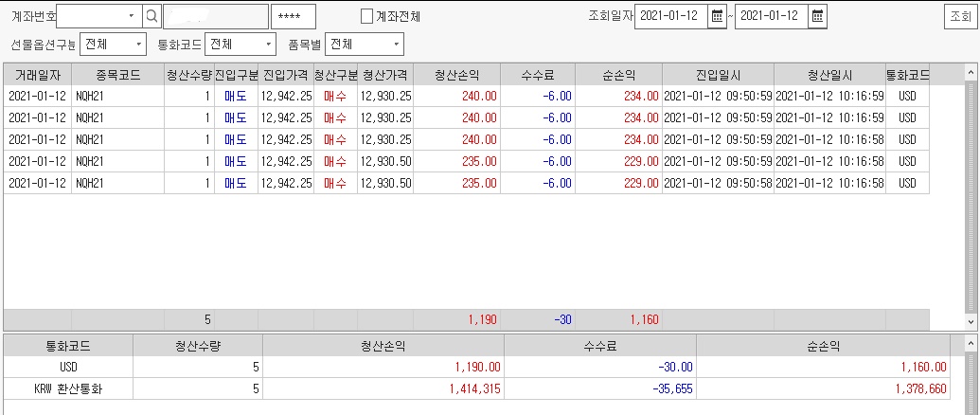Screen dimensions: 980x415
Task: Click the upper table scroll-up arrow
Action: 971,73
